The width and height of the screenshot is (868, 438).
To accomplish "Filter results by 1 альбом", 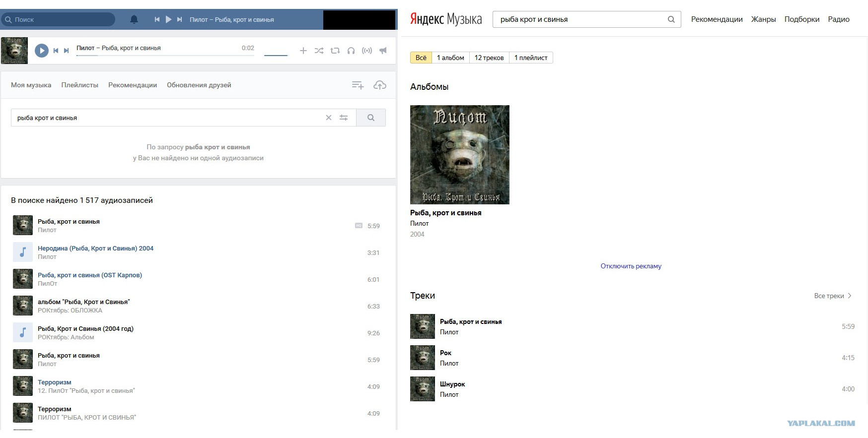I will 450,58.
